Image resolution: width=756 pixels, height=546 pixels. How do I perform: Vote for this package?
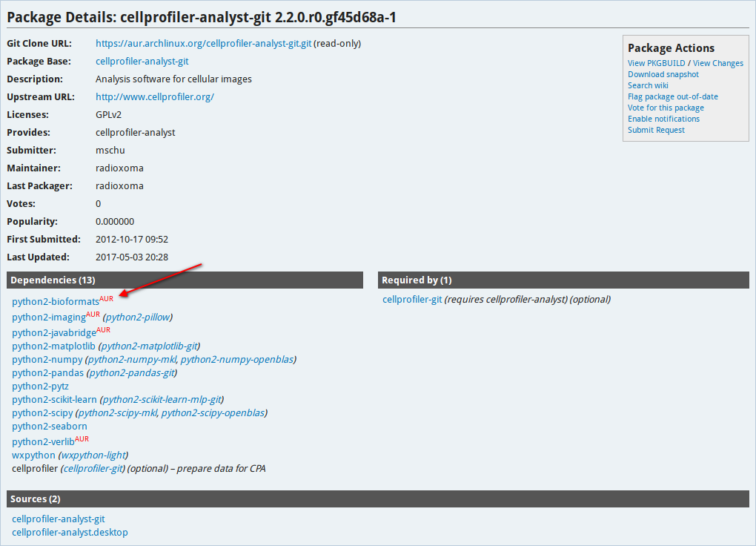point(666,108)
